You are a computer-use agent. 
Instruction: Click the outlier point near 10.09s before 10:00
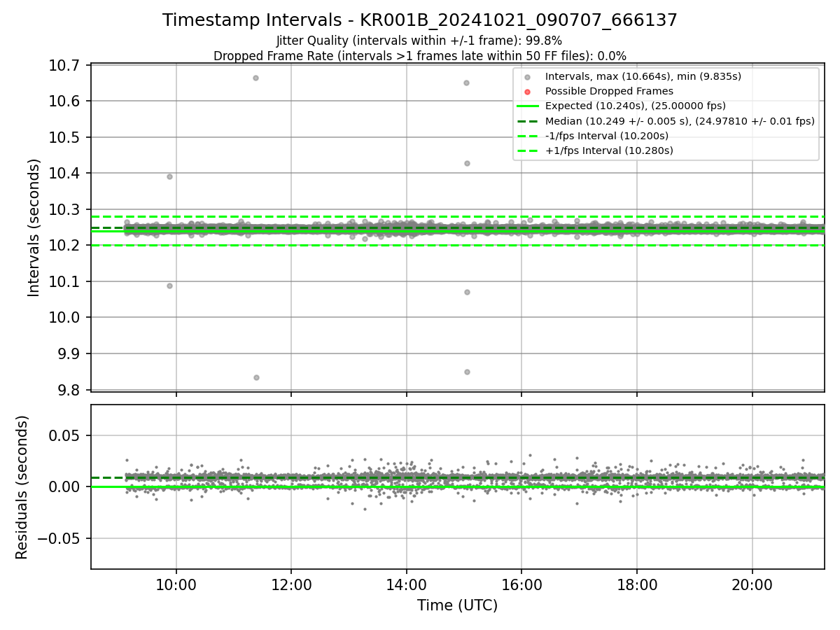click(x=169, y=286)
